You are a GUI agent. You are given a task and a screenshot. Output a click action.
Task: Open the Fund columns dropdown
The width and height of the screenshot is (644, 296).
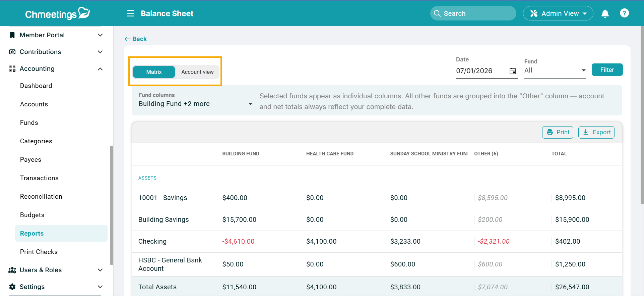pos(196,104)
